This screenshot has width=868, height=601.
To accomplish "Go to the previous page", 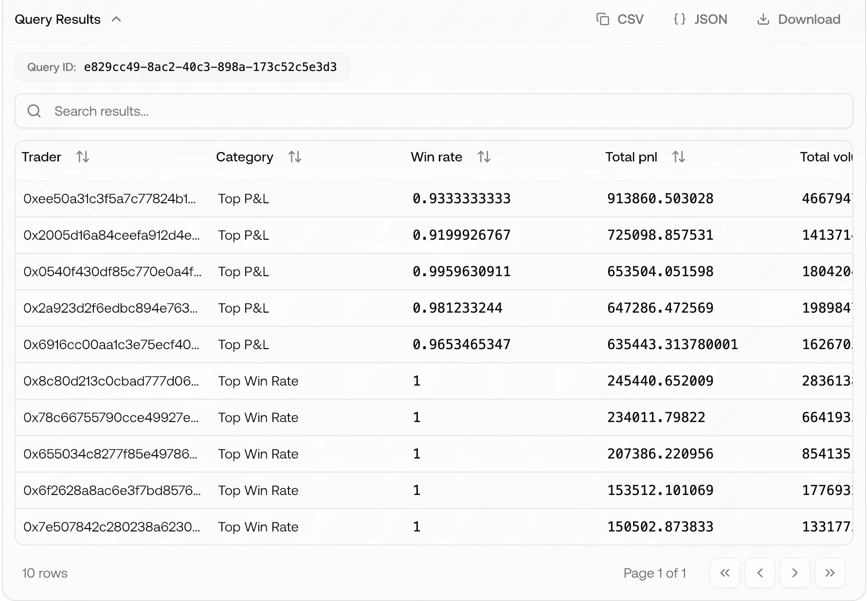I will [760, 573].
